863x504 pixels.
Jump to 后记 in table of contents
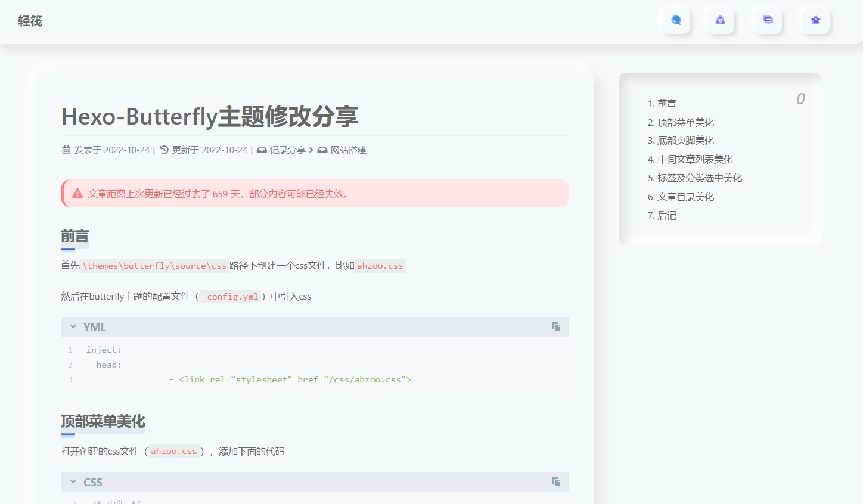click(x=666, y=216)
